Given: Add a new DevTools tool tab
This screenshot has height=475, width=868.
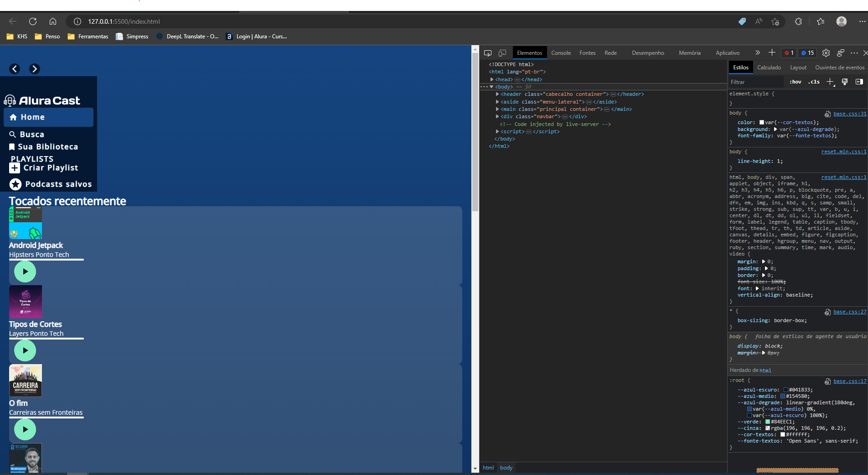Looking at the screenshot, I should (x=772, y=52).
